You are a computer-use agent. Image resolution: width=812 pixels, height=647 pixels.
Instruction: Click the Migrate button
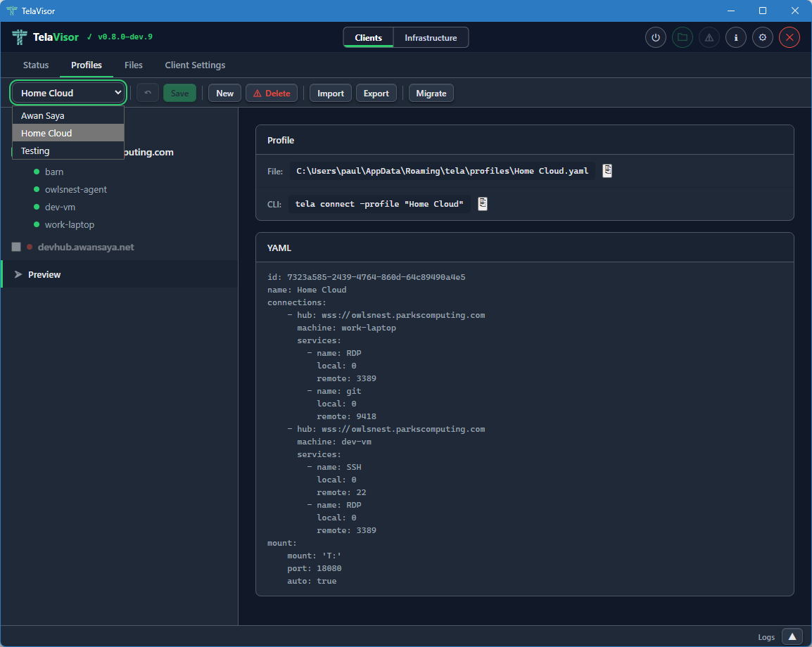[431, 92]
